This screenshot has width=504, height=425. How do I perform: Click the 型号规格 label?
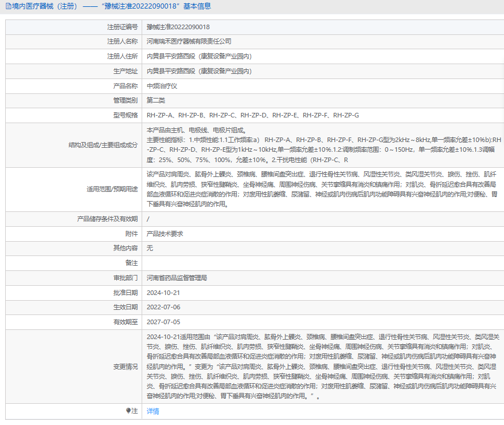coord(126,115)
